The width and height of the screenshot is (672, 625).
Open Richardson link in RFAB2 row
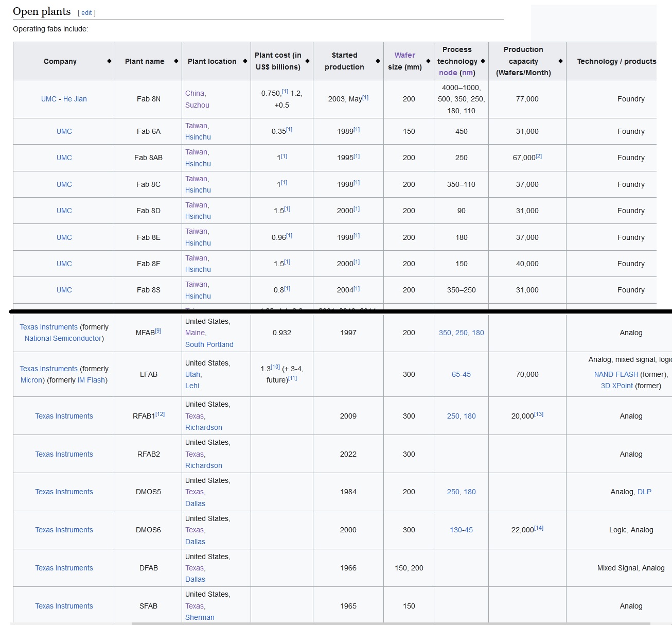tap(204, 465)
